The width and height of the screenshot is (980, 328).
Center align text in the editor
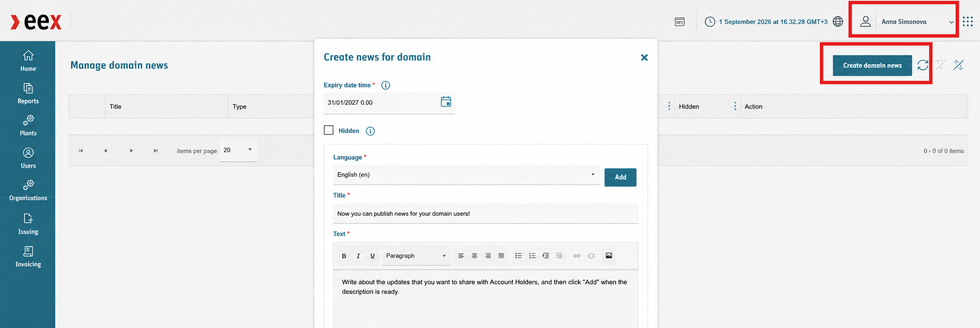coord(474,256)
